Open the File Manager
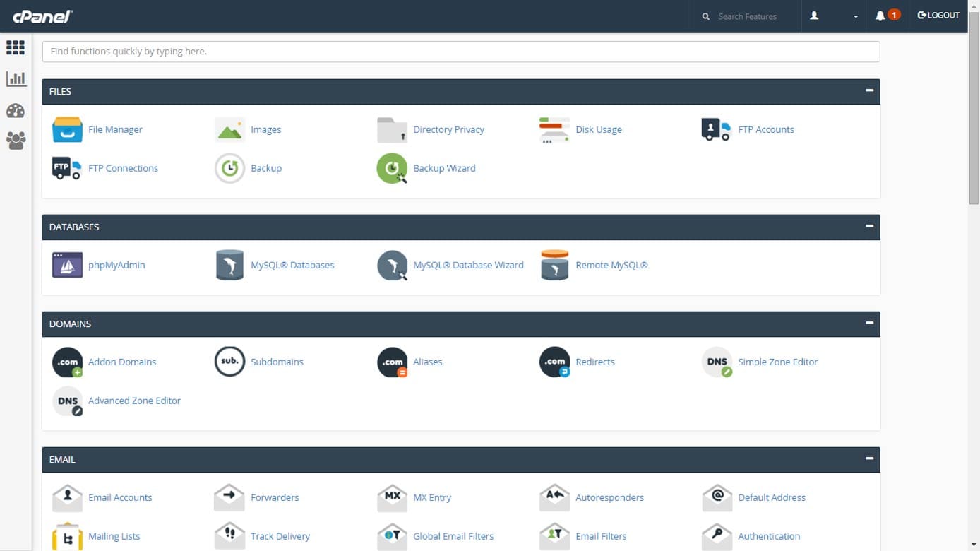 [x=114, y=129]
